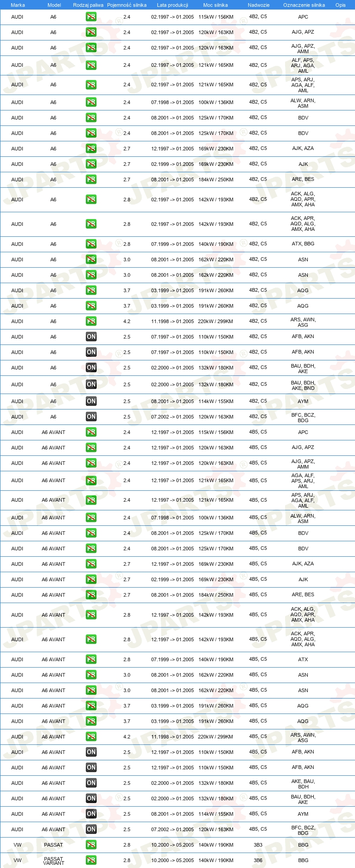Click the Oznaczenie silnika column header
This screenshot has height=868, width=355.
point(304,5)
